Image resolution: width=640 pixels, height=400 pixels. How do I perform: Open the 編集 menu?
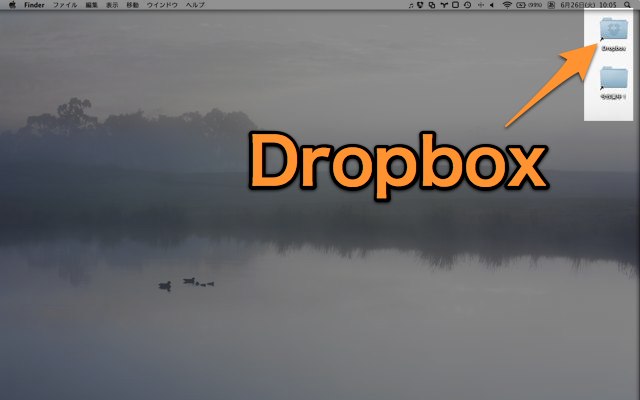[92, 5]
